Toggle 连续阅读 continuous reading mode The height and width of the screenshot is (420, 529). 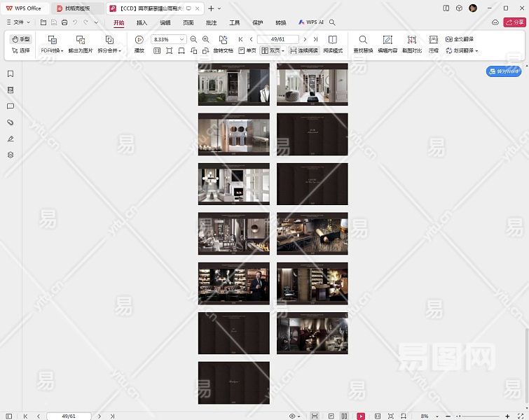[x=303, y=51]
